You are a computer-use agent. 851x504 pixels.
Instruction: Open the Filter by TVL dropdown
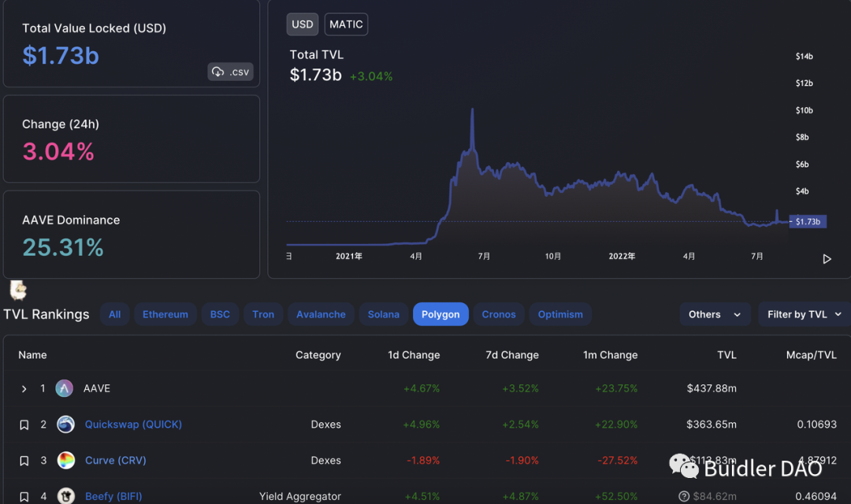pos(805,314)
